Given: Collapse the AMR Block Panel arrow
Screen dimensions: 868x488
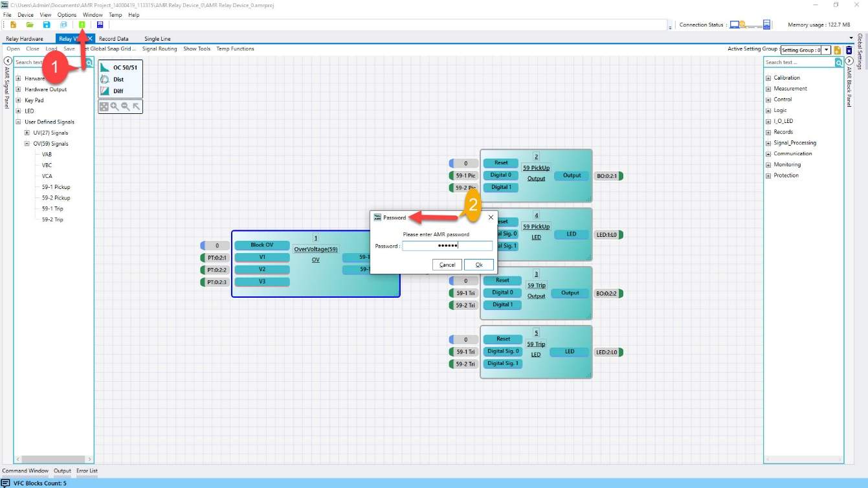Looking at the screenshot, I should point(849,61).
